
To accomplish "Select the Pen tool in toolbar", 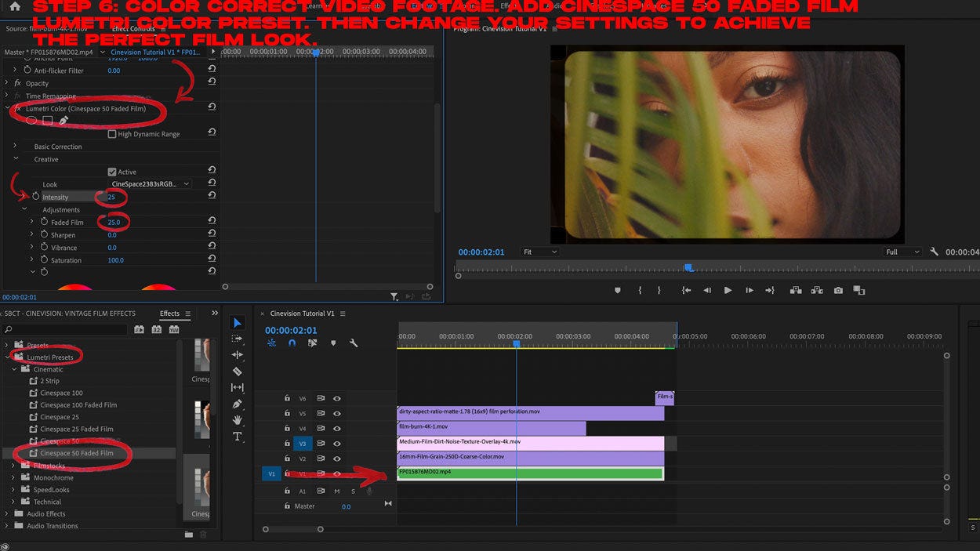I will coord(238,404).
